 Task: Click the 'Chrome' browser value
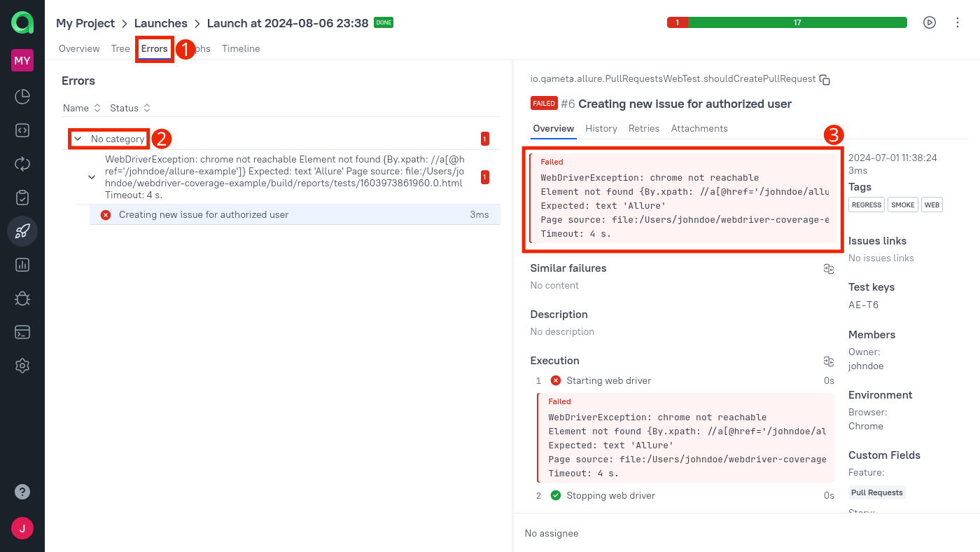(x=866, y=426)
